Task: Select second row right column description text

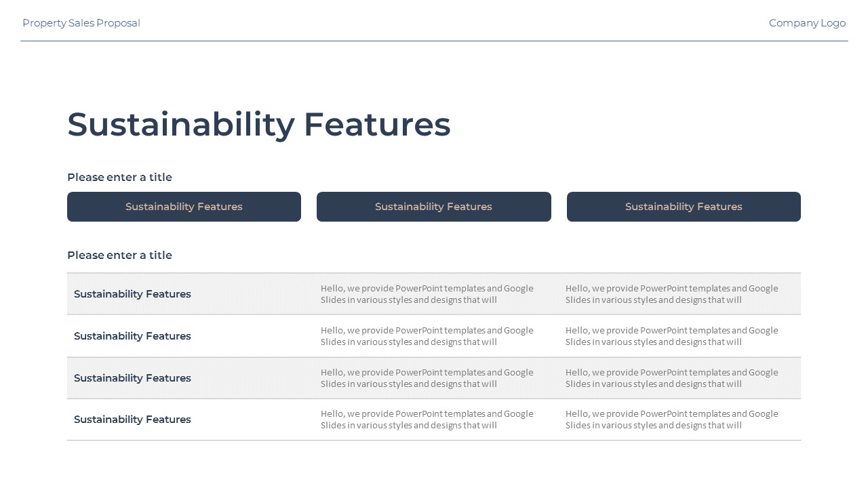Action: point(672,336)
